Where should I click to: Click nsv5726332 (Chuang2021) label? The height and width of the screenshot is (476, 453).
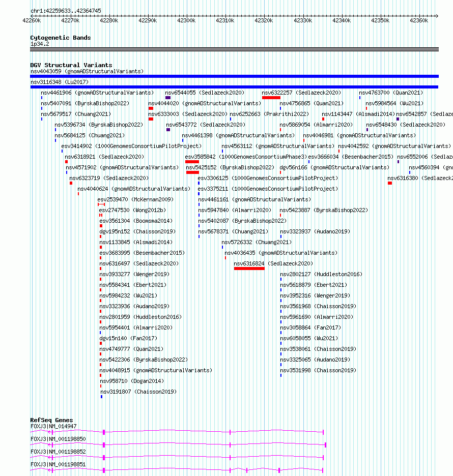257,242
